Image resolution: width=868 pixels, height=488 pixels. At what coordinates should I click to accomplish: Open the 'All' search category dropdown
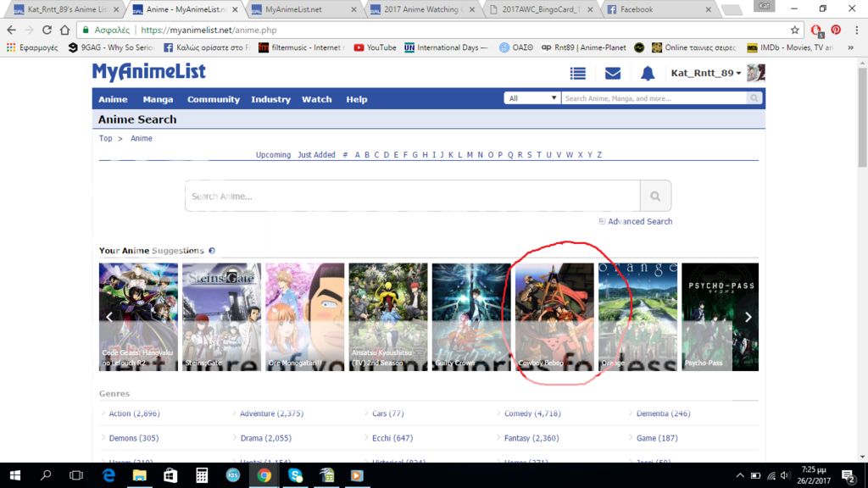point(532,98)
